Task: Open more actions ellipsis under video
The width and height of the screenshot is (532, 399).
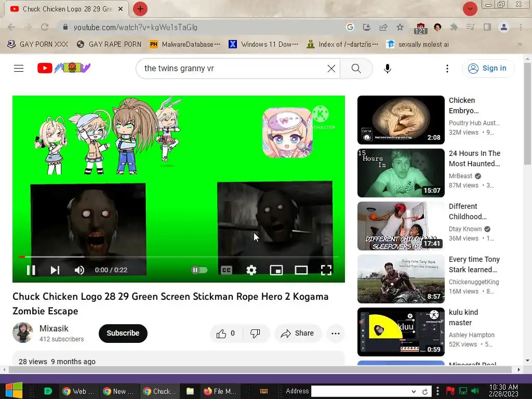Action: (336, 334)
